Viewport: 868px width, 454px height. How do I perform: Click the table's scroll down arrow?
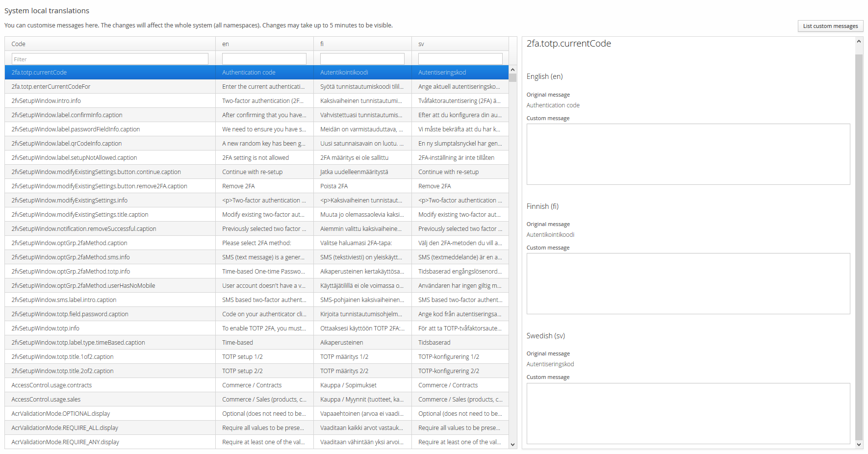pos(512,445)
